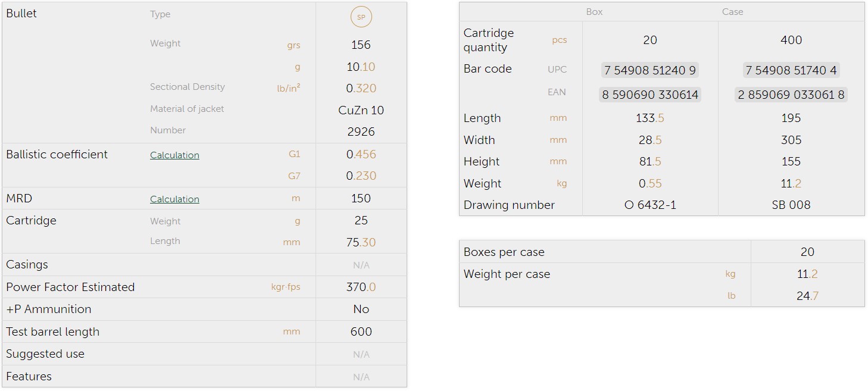The height and width of the screenshot is (391, 868).
Task: Select the case UPC code 7 54908 51740 4
Action: [x=791, y=70]
